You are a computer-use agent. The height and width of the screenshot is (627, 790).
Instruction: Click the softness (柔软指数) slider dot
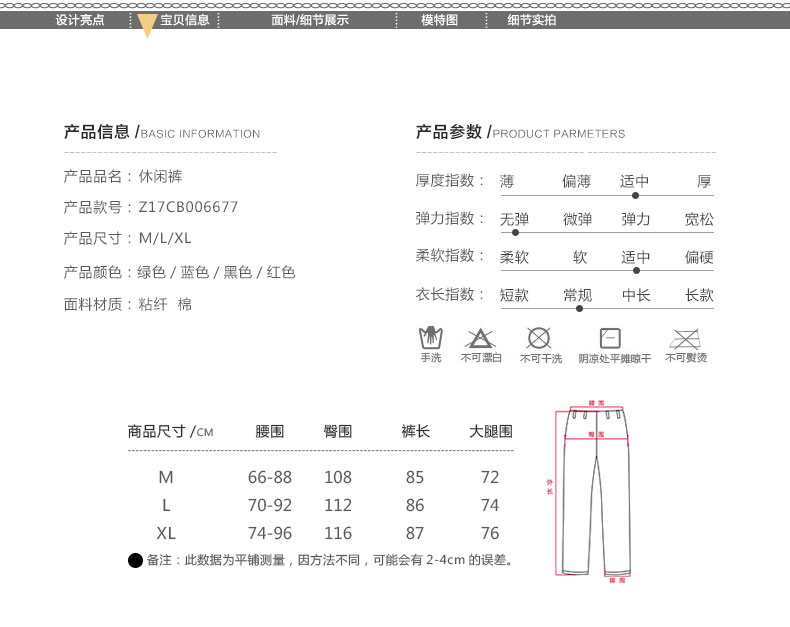(636, 270)
